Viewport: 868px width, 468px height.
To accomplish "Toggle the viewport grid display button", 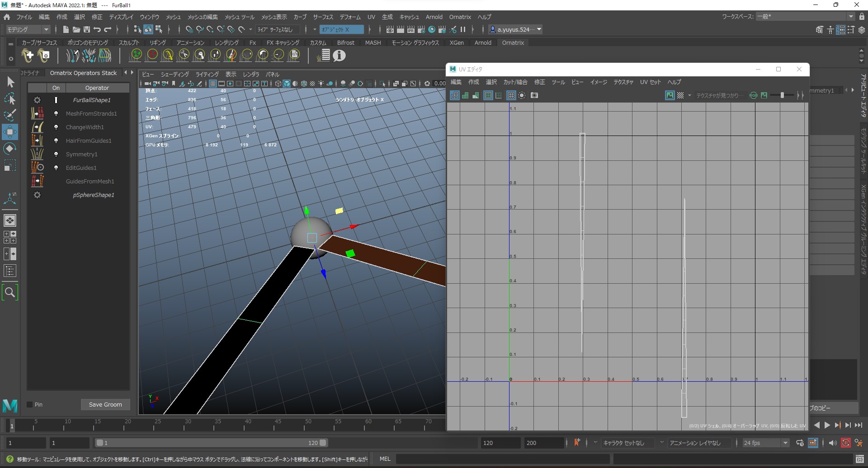I will 213,83.
